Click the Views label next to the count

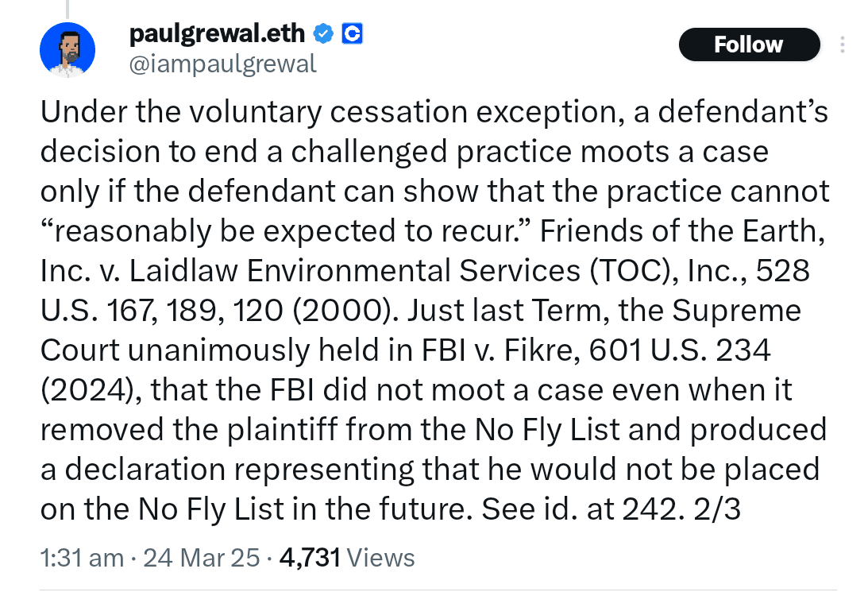380,557
